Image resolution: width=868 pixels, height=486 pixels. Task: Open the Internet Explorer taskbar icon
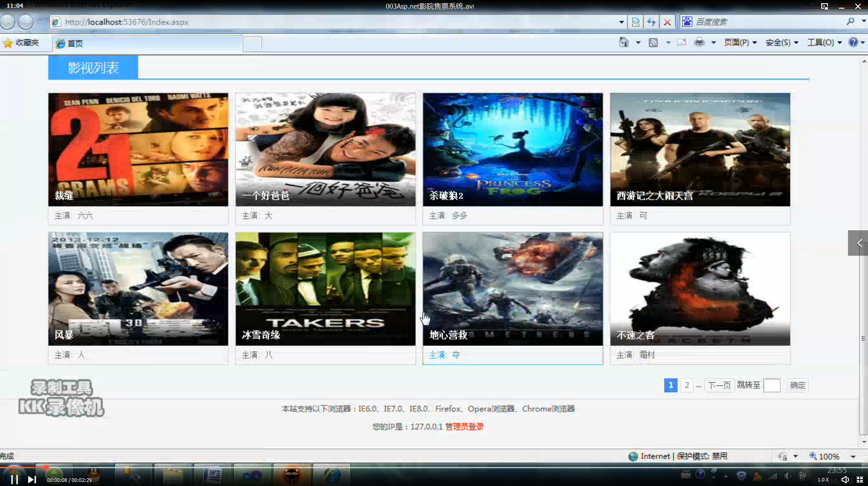[x=332, y=475]
